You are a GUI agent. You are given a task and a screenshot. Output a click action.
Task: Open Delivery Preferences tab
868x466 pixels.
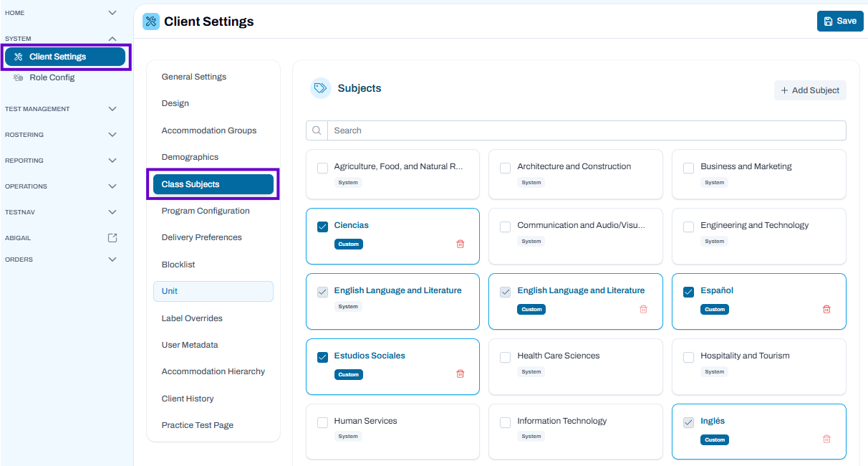[213, 237]
